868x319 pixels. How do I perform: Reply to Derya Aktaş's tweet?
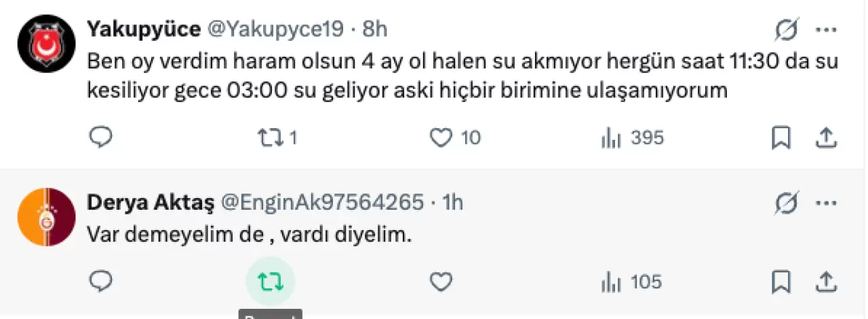[101, 280]
